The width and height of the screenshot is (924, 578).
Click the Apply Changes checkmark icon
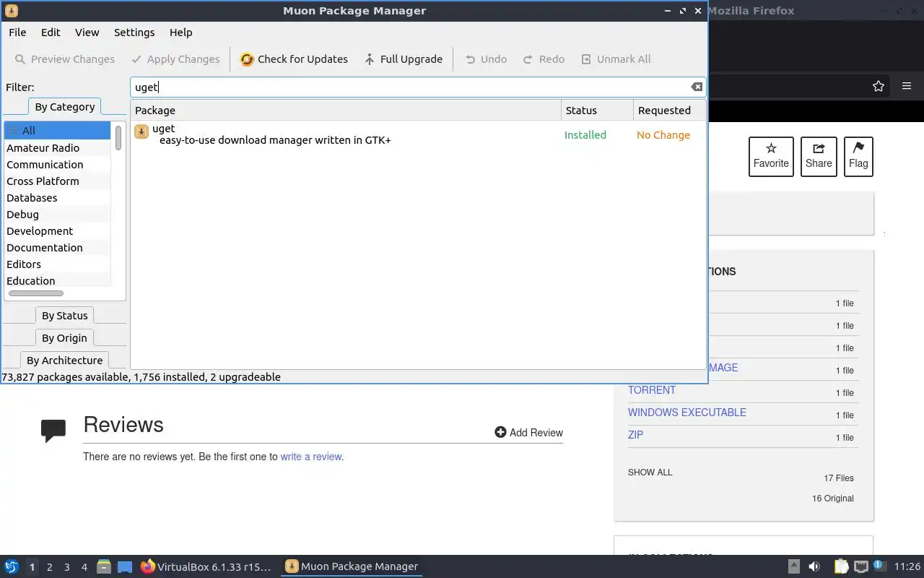tap(136, 59)
